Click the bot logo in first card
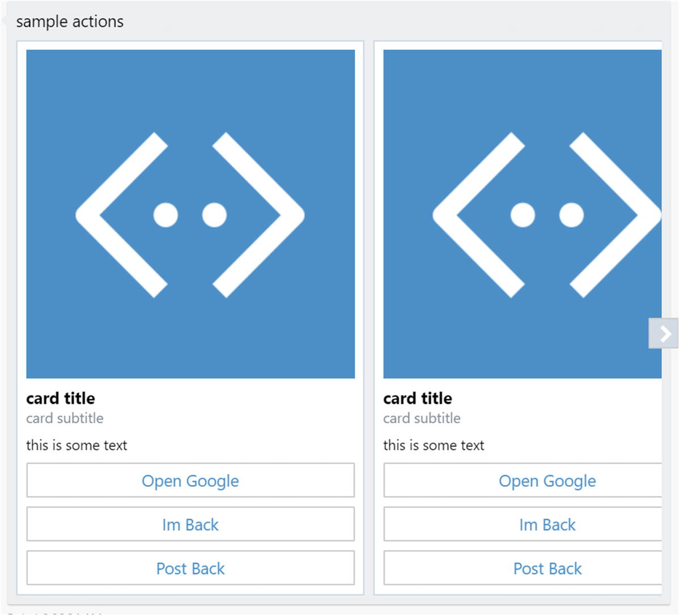The width and height of the screenshot is (680, 616). coord(190,215)
